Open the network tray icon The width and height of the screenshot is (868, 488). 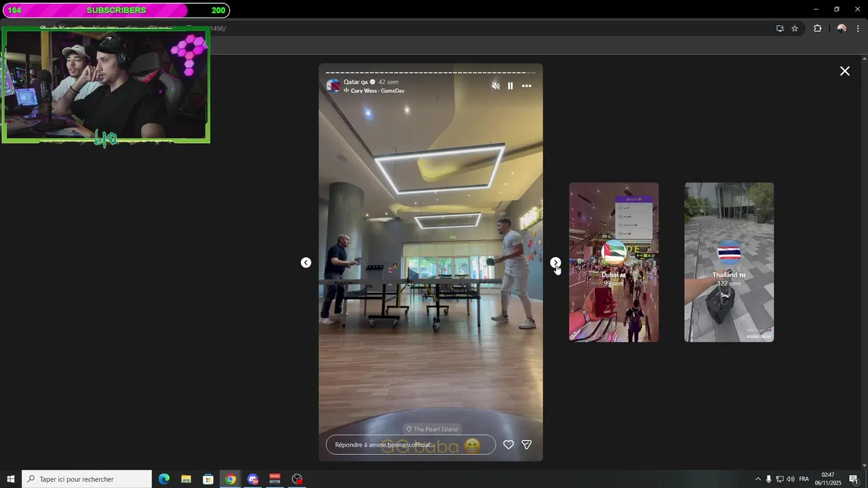[x=779, y=479]
